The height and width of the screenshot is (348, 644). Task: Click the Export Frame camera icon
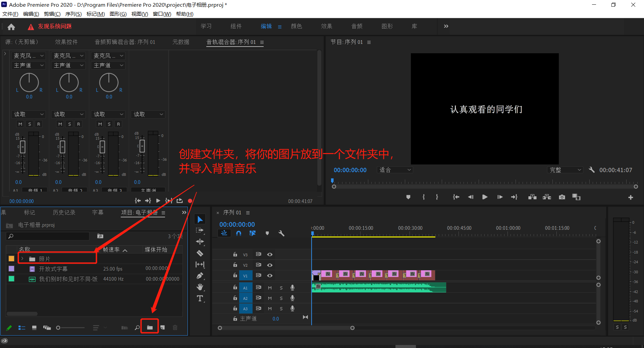pyautogui.click(x=562, y=197)
